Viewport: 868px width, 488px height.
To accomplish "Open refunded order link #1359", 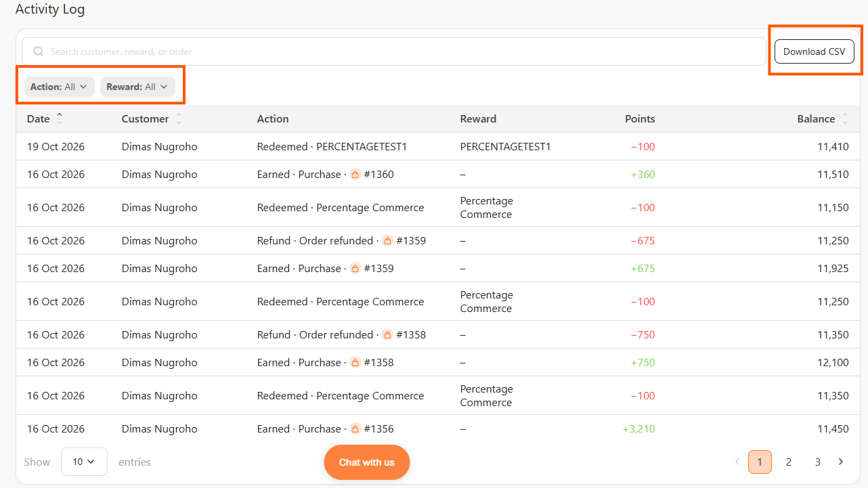I will (411, 240).
